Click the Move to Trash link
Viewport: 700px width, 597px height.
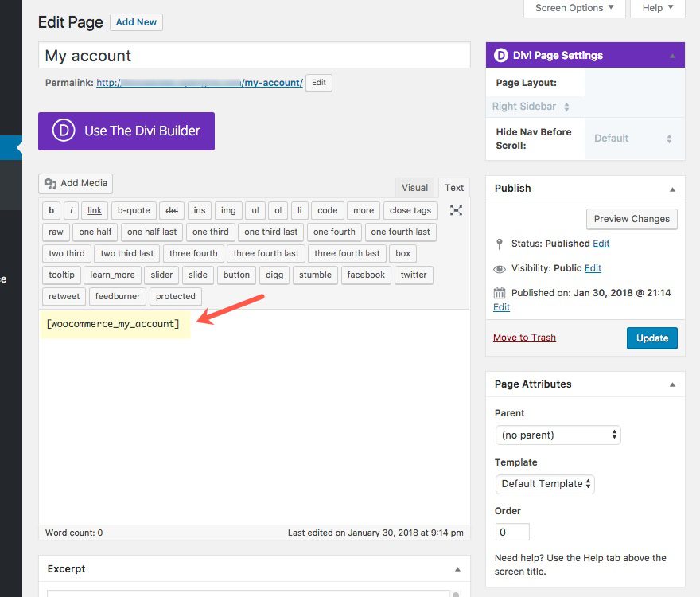(x=524, y=338)
